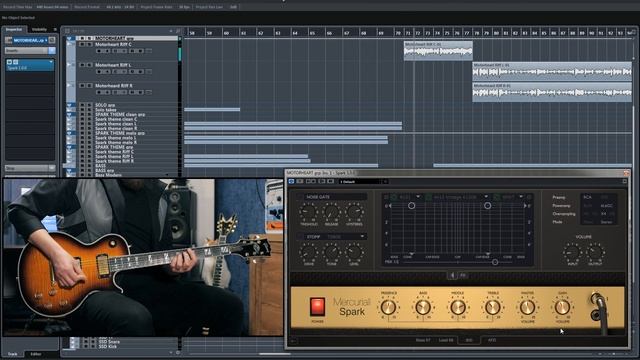Screen dimensions: 640x360
Task: Select the Motorheart Riff C track
Action: (113, 44)
